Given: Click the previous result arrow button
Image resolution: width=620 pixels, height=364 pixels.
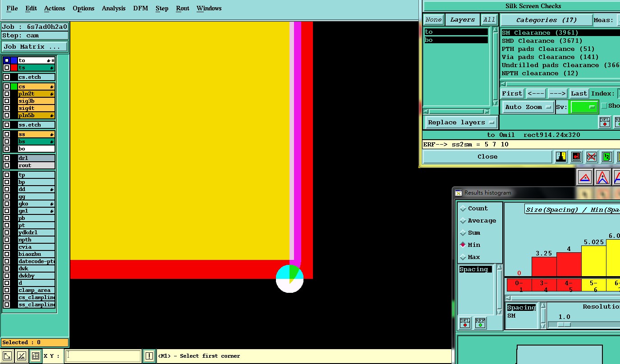Looking at the screenshot, I should click(x=536, y=93).
